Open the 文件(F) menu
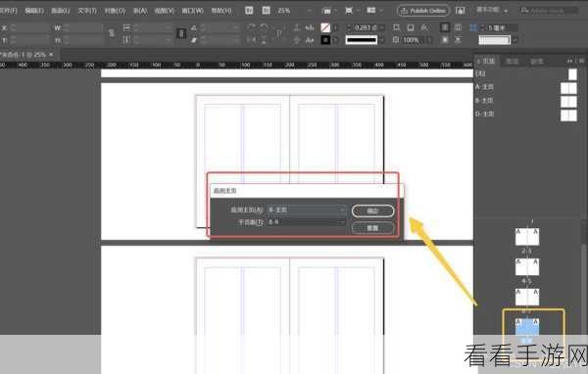Image resolution: width=588 pixels, height=374 pixels. pyautogui.click(x=8, y=11)
